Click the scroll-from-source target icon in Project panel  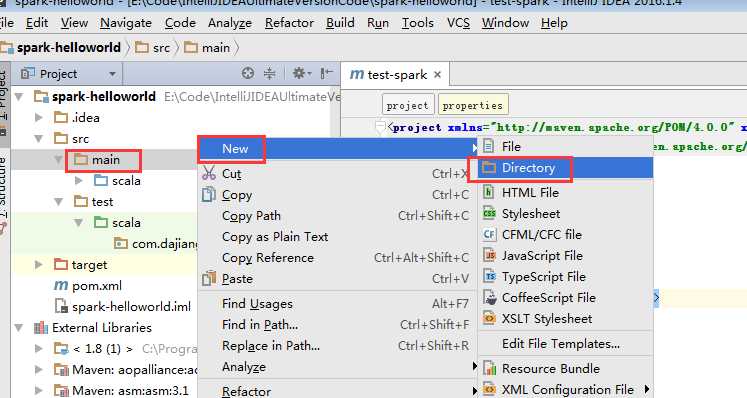(x=248, y=73)
